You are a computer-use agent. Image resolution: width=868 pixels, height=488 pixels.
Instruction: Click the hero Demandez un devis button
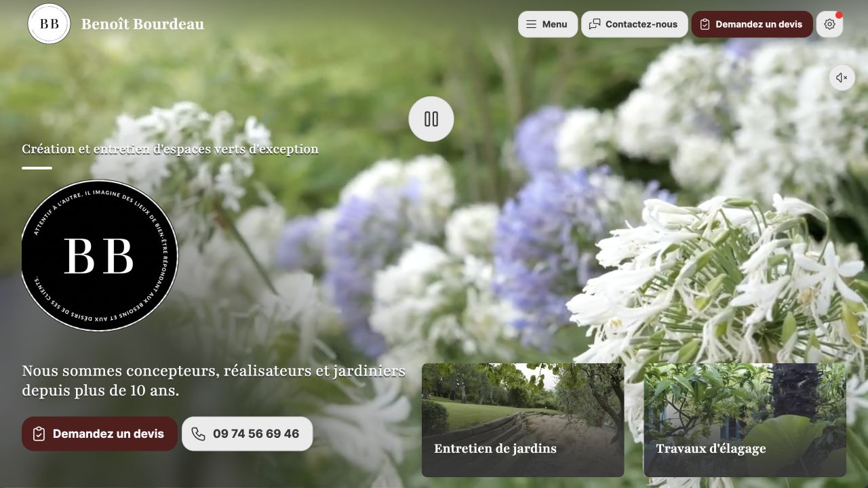tap(100, 434)
